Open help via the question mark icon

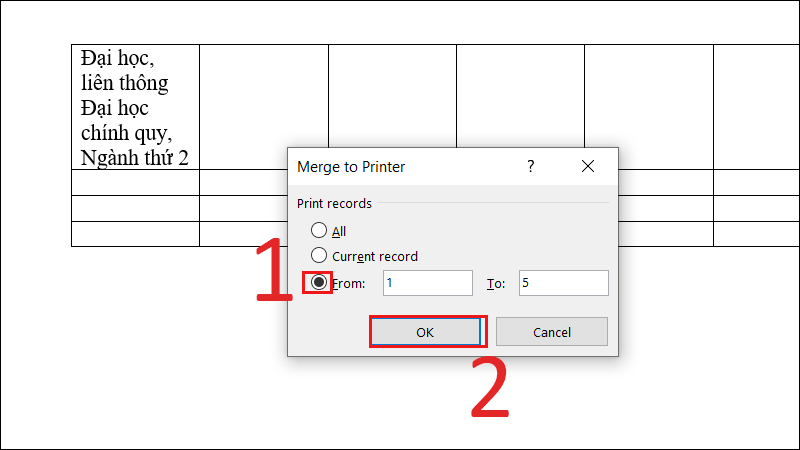tap(531, 166)
